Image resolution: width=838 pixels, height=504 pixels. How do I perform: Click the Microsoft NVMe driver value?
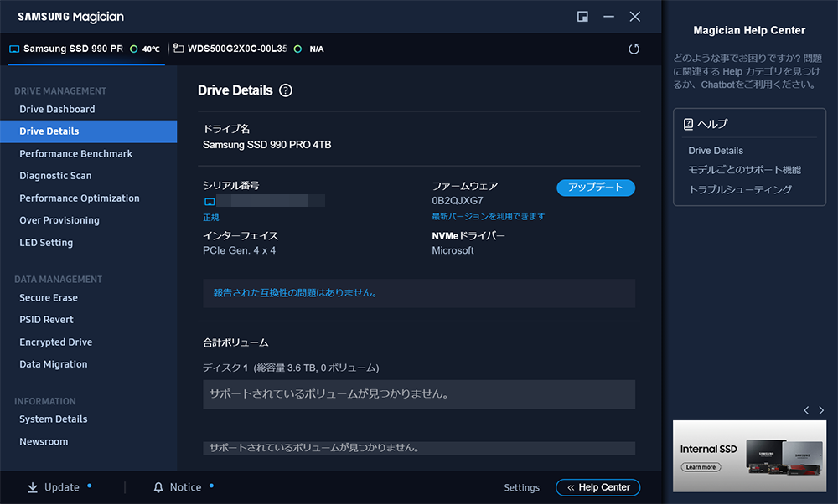453,250
